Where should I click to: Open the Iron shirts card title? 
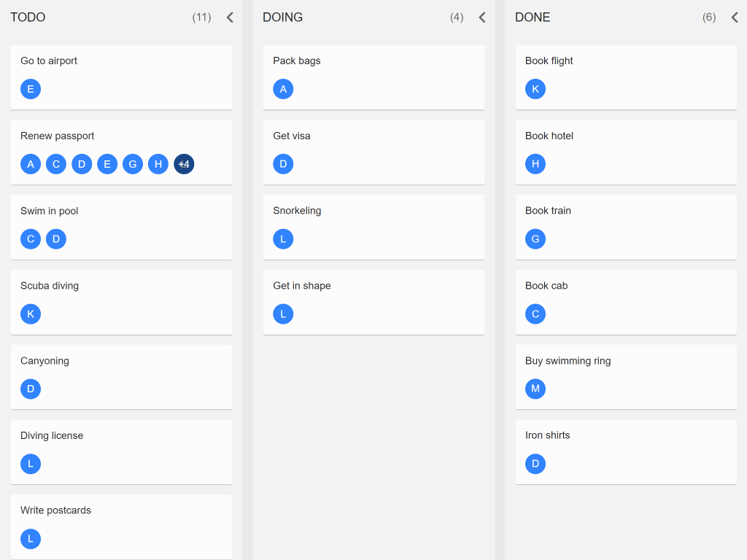point(547,435)
